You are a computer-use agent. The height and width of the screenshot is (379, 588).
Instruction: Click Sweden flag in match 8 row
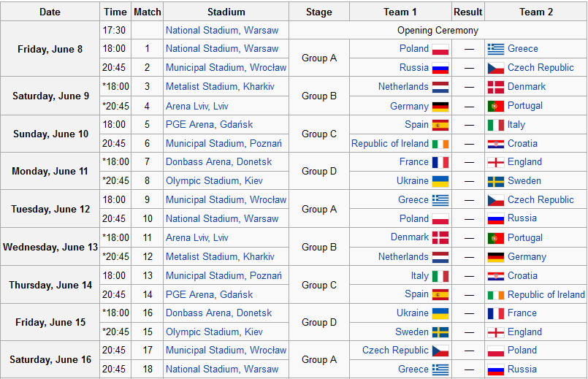(x=496, y=182)
